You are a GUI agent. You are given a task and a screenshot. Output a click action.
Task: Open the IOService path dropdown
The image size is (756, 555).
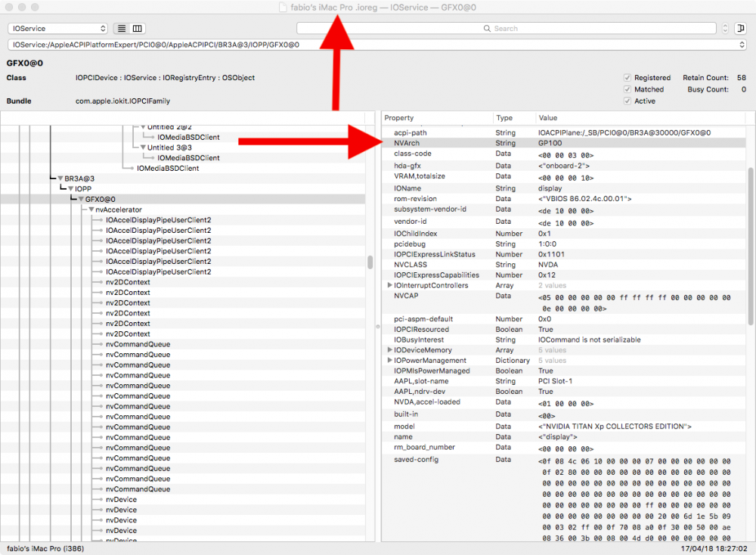[377, 45]
